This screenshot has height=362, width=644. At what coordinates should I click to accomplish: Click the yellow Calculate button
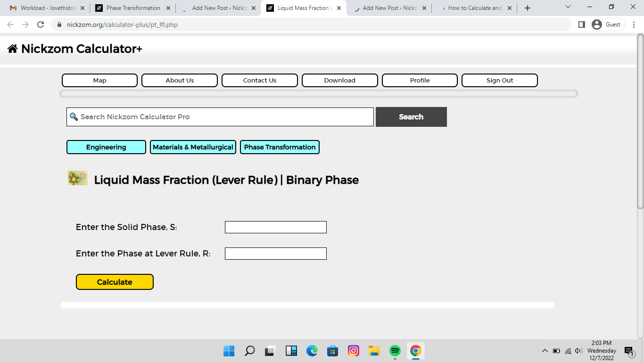click(x=115, y=282)
